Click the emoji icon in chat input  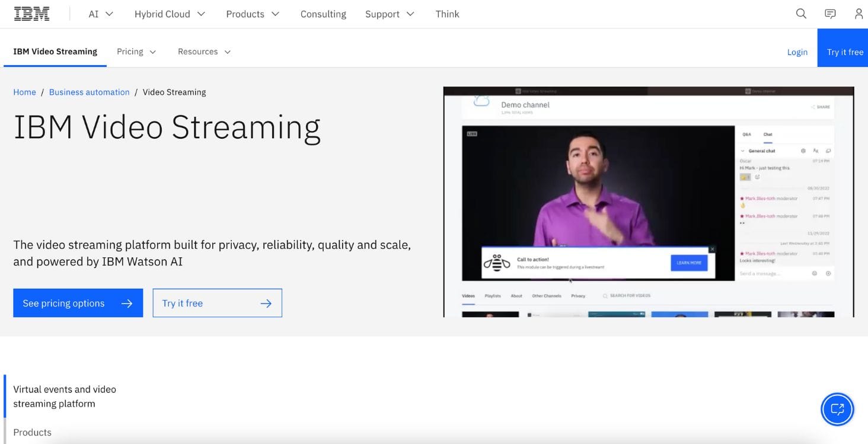coord(815,273)
